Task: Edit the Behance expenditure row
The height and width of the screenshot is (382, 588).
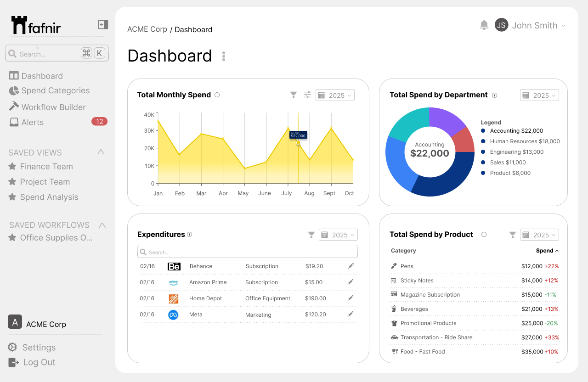Action: click(x=351, y=266)
